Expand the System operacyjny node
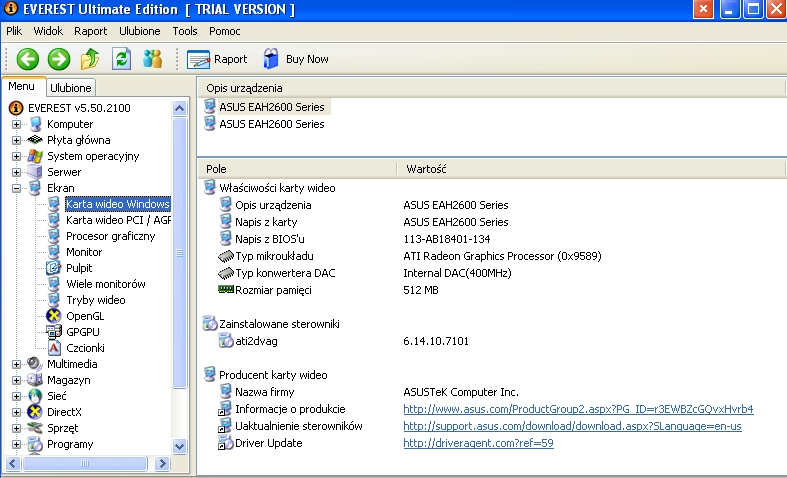This screenshot has width=787, height=478. [x=17, y=156]
